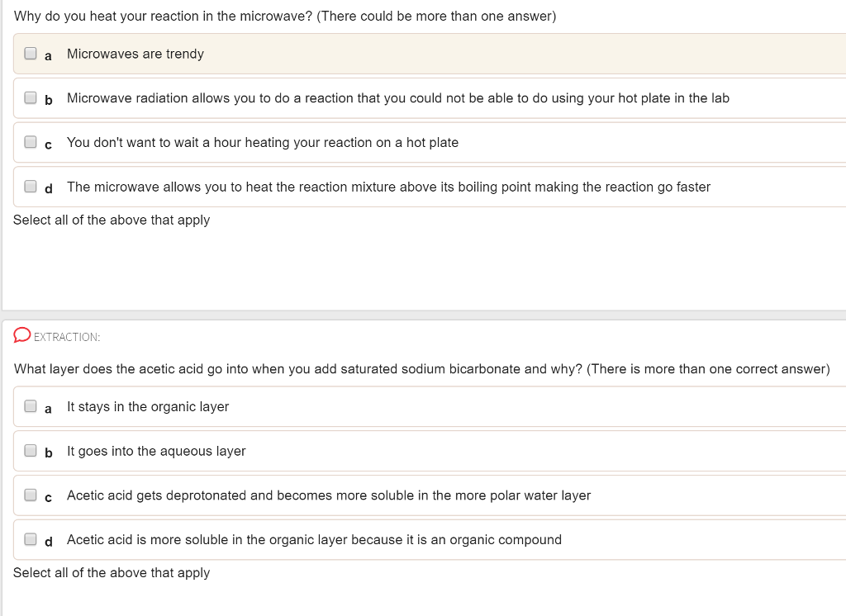Viewport: 846px width, 616px height.
Task: Click the sentence 'The microwave allows you to heat the reaction'
Action: click(x=388, y=187)
